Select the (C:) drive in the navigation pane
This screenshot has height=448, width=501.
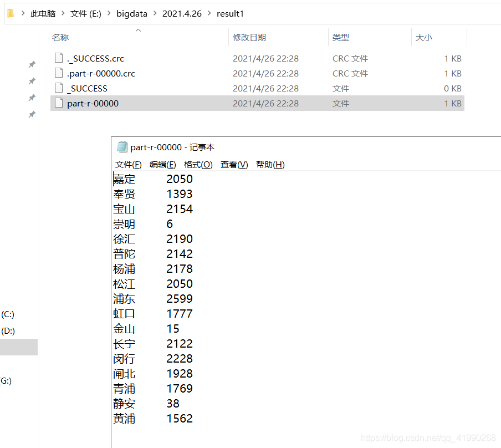tap(8, 314)
